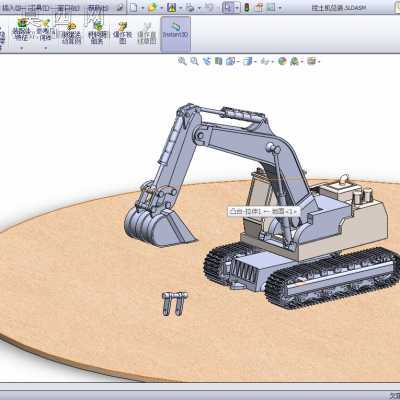Click the Explode Line Sketch button
Viewport: 400px width, 400px height.
147,33
